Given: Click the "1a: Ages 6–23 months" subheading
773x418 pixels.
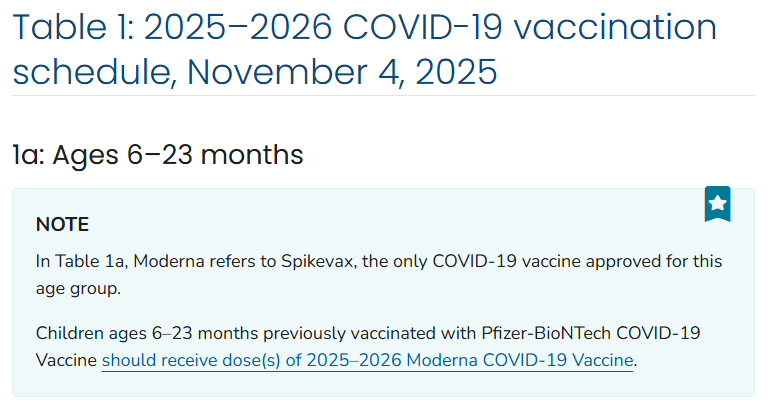Looking at the screenshot, I should pyautogui.click(x=157, y=155).
